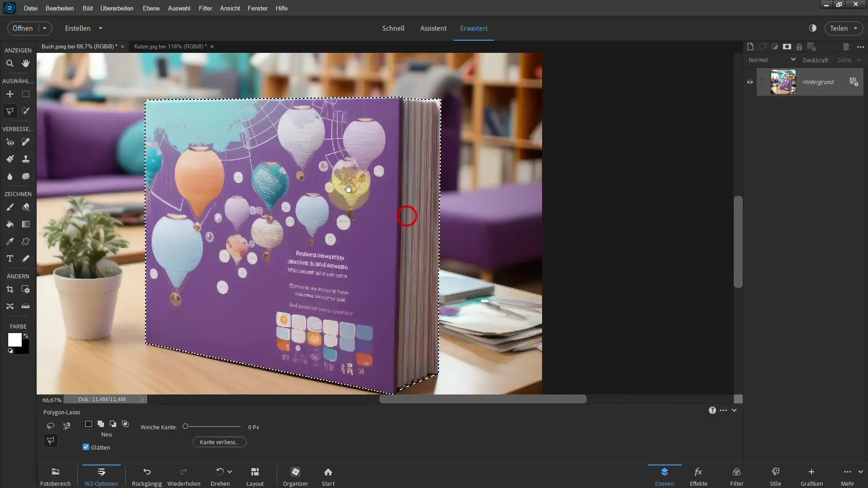Select the Eraser tool
Viewport: 868px width, 488px height.
[x=26, y=207]
